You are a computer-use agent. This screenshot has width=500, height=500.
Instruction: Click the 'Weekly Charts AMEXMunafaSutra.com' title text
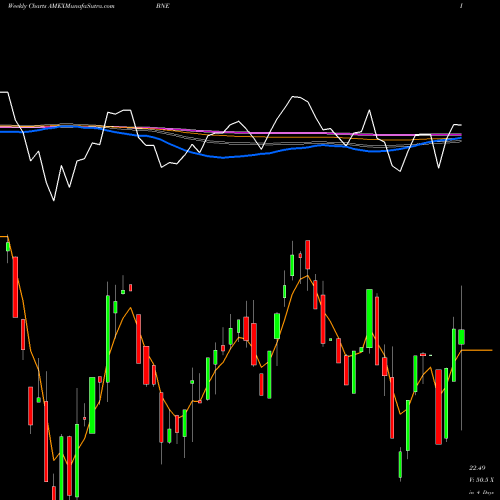[x=61, y=6]
